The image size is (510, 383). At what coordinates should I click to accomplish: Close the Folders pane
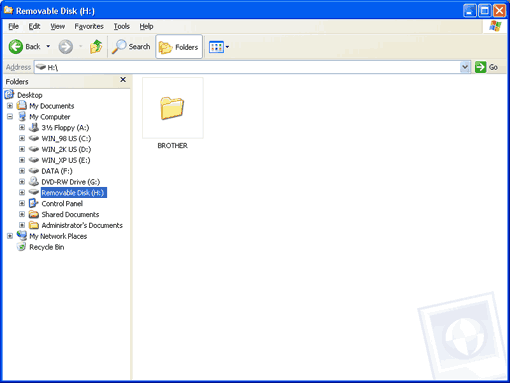pyautogui.click(x=123, y=80)
